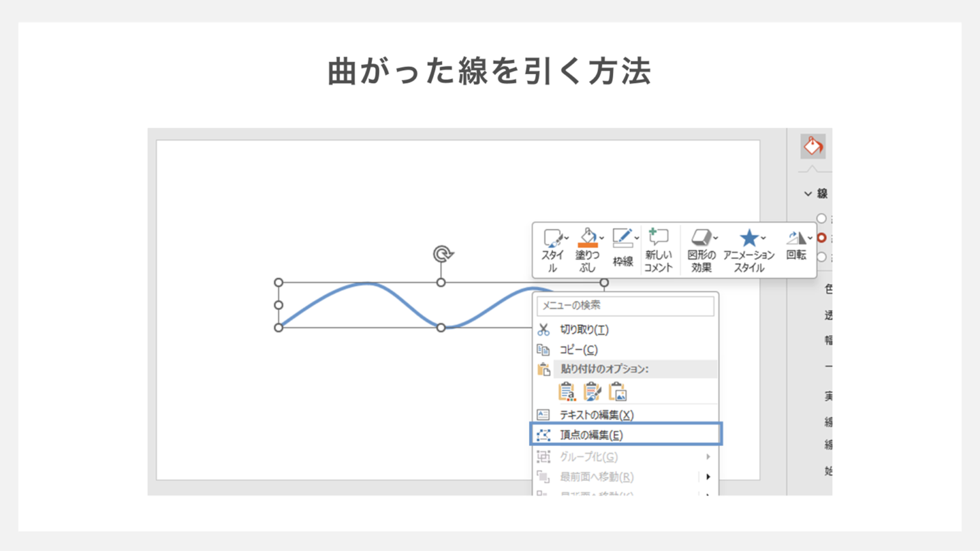Screen dimensions: 980x551
Task: Click the Style (スタイル) icon in mini toolbar
Action: pyautogui.click(x=551, y=239)
